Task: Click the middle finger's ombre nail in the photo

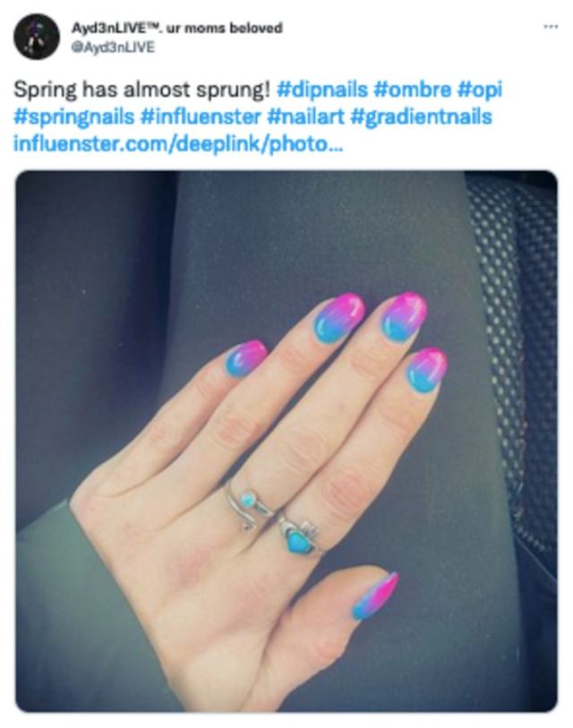Action: click(403, 318)
